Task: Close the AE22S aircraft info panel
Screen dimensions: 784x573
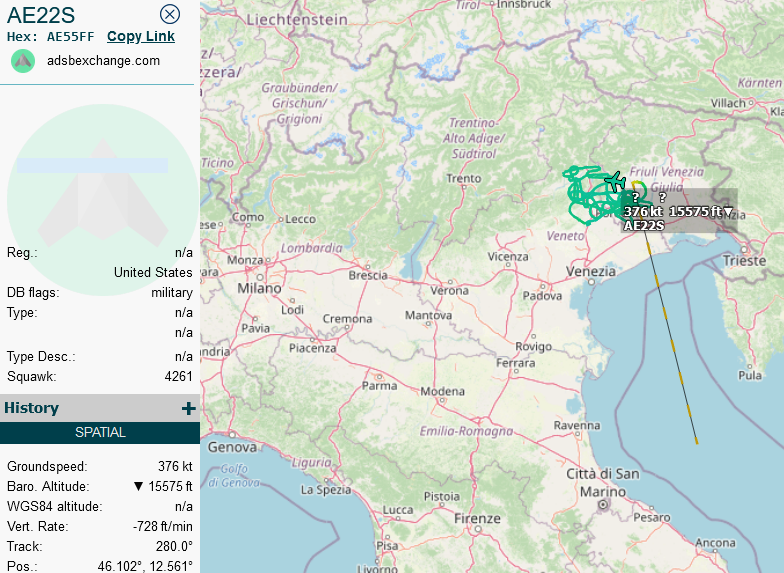Action: pyautogui.click(x=170, y=14)
